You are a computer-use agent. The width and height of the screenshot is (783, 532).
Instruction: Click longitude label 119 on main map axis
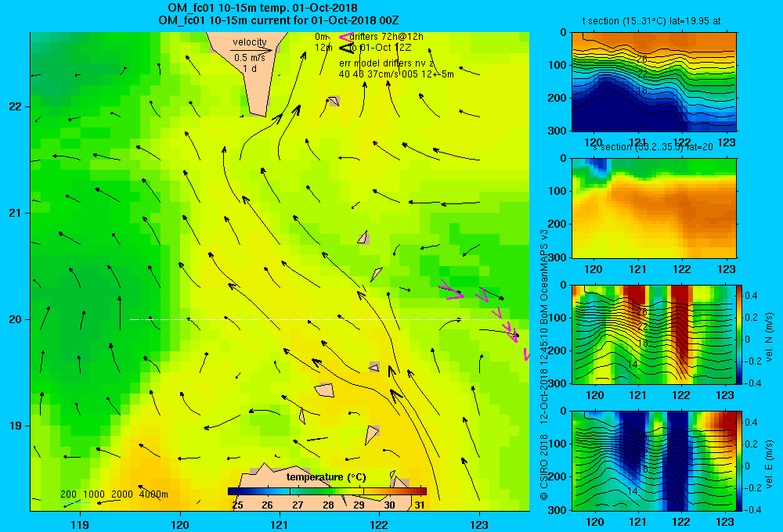tap(80, 524)
